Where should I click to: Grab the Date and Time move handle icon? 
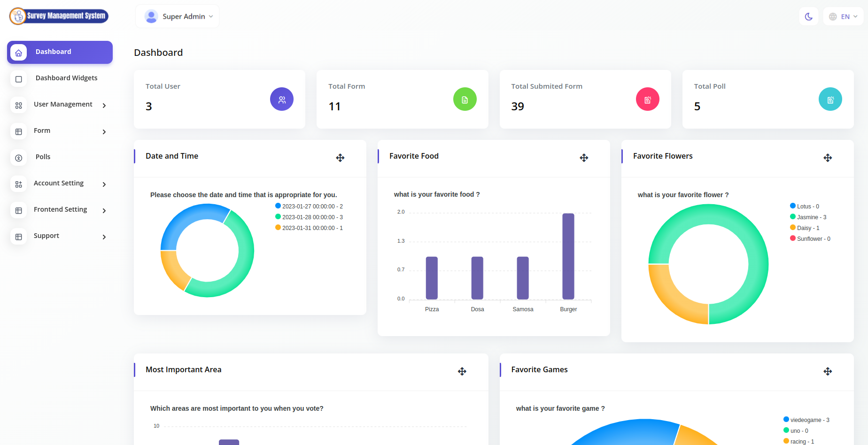point(340,158)
